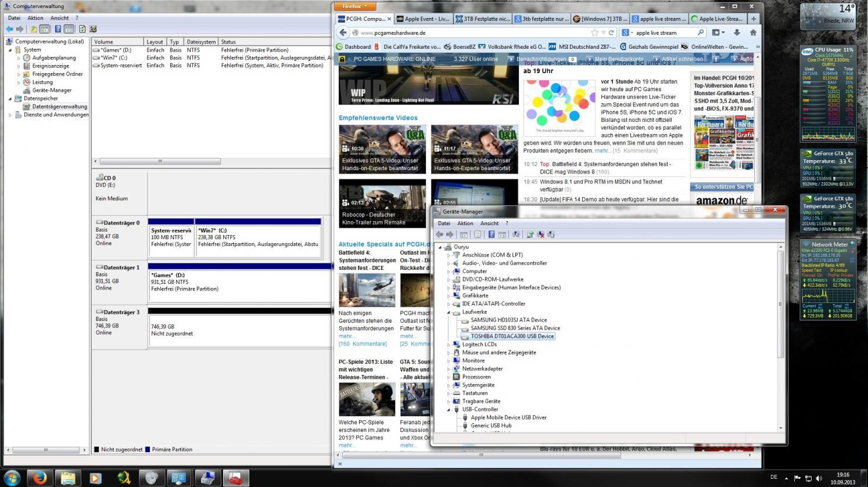Open a new Firefox tab with plus button
This screenshot has width=868, height=487.
click(x=754, y=19)
